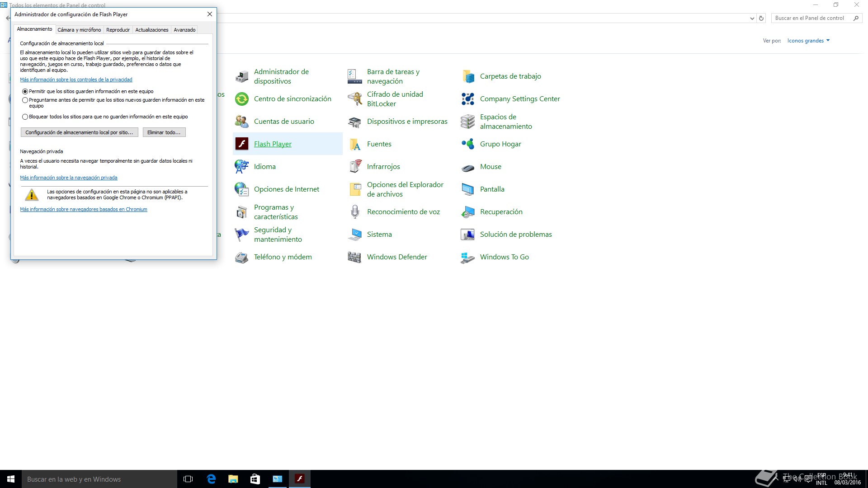The width and height of the screenshot is (868, 488).
Task: Open the Windows Start button
Action: [11, 479]
